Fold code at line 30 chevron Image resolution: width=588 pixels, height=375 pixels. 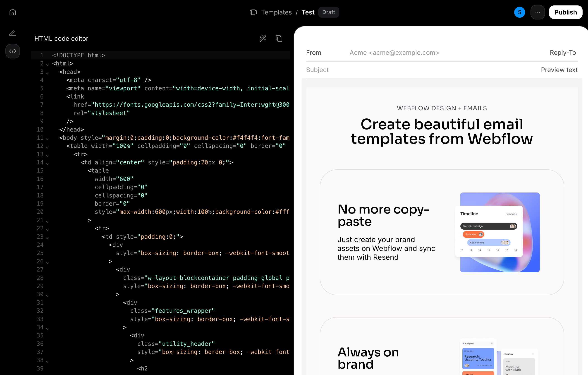tap(47, 296)
